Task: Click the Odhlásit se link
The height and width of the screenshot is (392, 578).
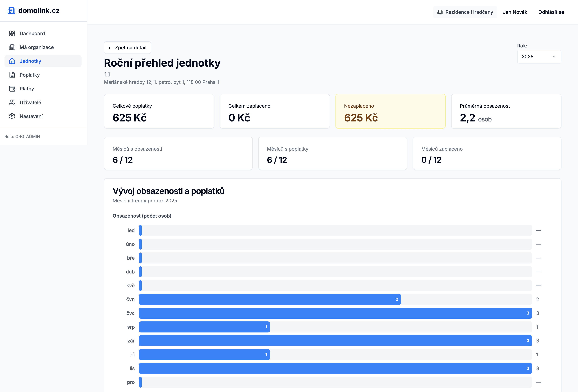Action: tap(551, 12)
